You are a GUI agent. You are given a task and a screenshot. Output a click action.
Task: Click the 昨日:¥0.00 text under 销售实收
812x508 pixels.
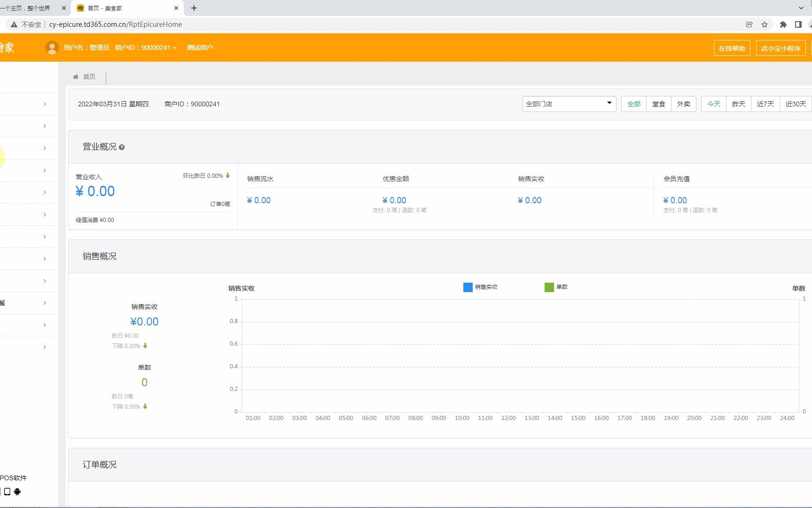(x=125, y=336)
